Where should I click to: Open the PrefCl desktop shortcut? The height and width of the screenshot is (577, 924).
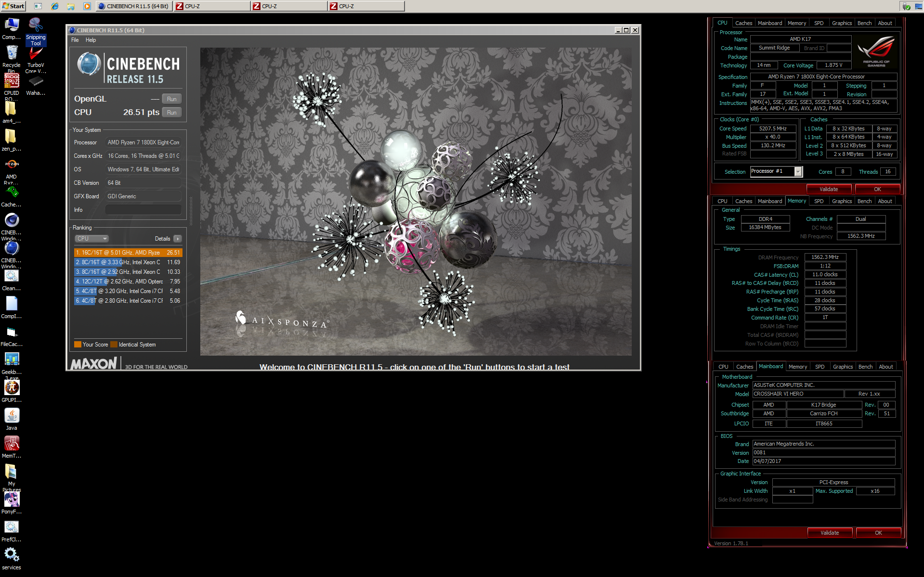[x=12, y=531]
